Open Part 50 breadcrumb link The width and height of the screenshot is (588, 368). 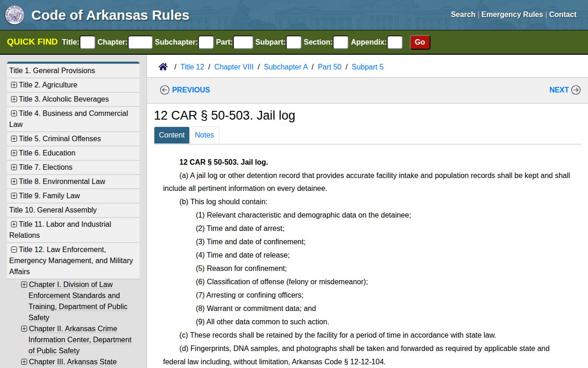(329, 67)
